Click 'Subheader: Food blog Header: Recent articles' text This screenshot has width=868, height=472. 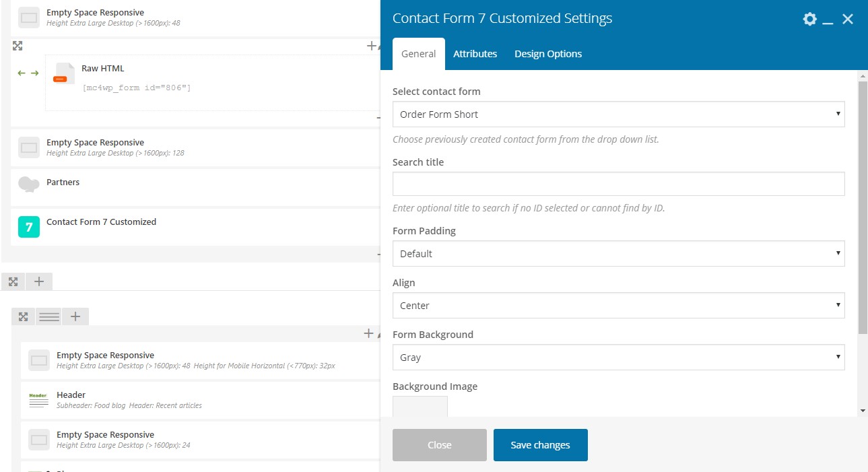(129, 405)
